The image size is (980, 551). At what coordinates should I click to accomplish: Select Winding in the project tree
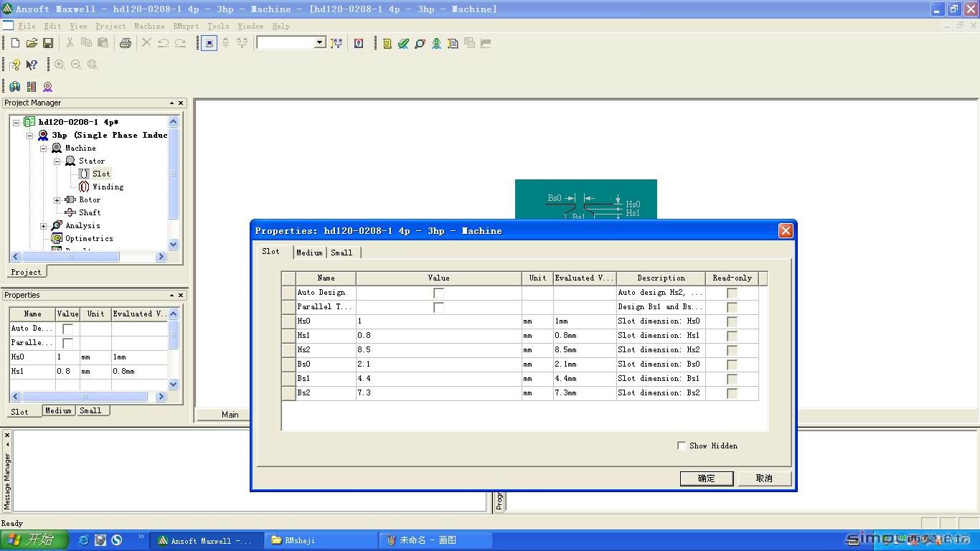click(108, 187)
